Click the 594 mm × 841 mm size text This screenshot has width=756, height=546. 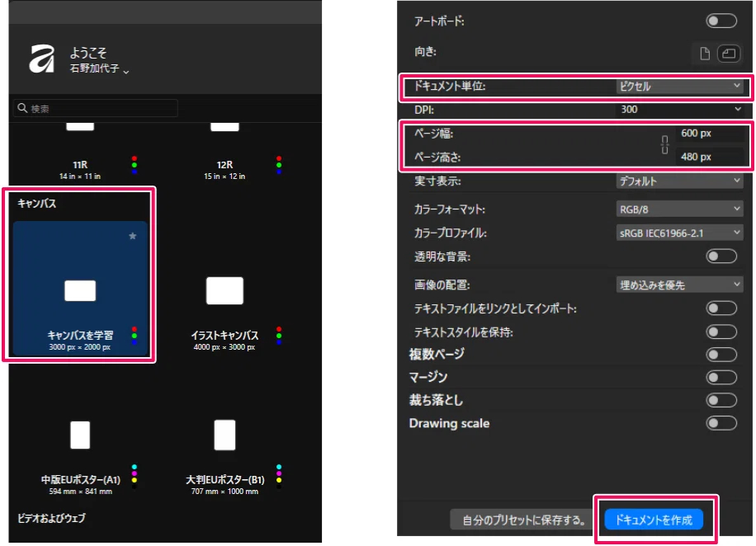coord(81,492)
